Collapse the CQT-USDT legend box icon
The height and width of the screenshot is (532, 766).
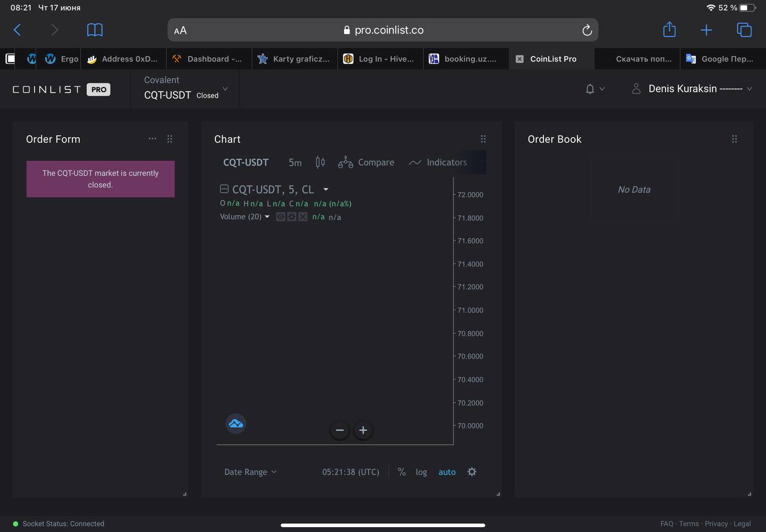pos(224,189)
